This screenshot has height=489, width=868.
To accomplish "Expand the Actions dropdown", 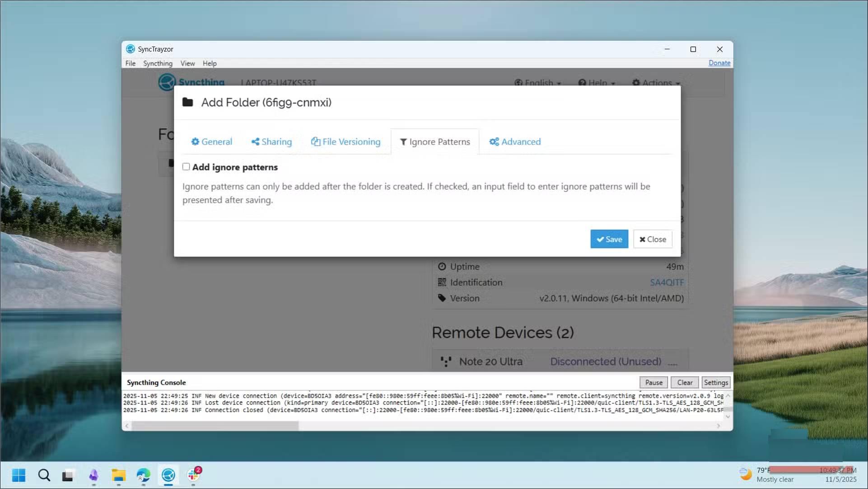I will (x=656, y=83).
